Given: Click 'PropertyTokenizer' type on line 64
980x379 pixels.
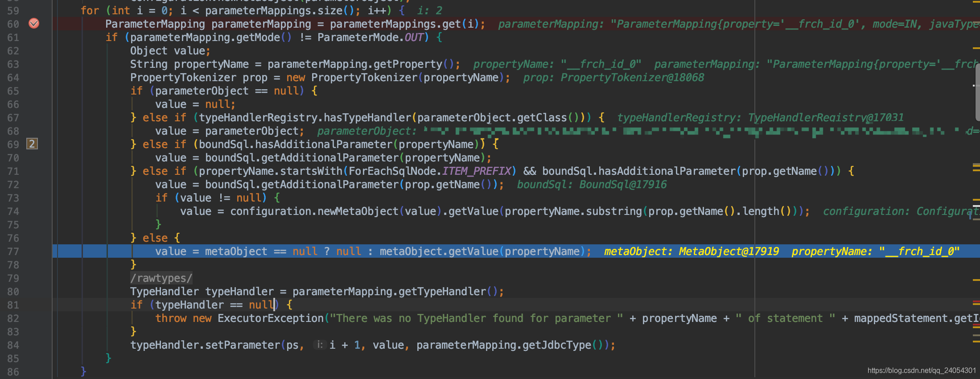Looking at the screenshot, I should pyautogui.click(x=183, y=78).
